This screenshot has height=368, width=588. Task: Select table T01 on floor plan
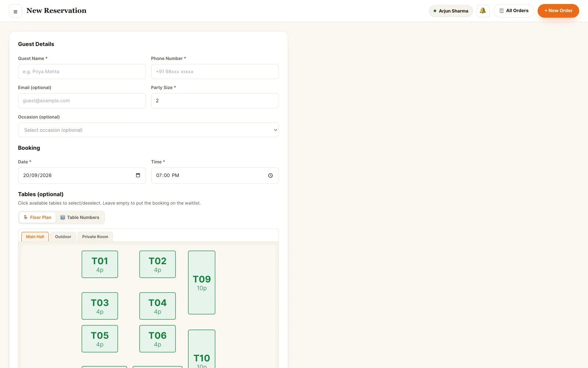tap(100, 264)
